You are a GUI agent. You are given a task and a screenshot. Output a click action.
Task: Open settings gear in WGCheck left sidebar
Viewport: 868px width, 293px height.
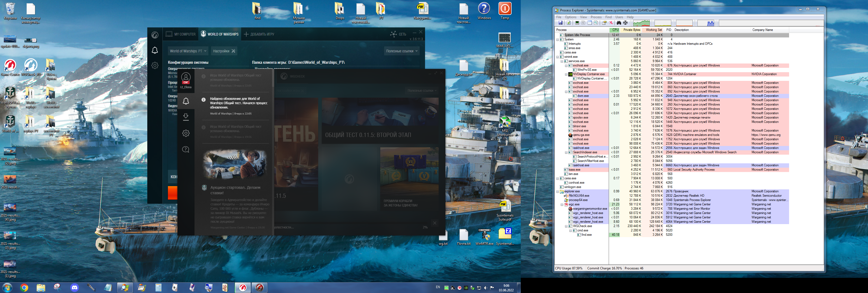click(x=155, y=65)
